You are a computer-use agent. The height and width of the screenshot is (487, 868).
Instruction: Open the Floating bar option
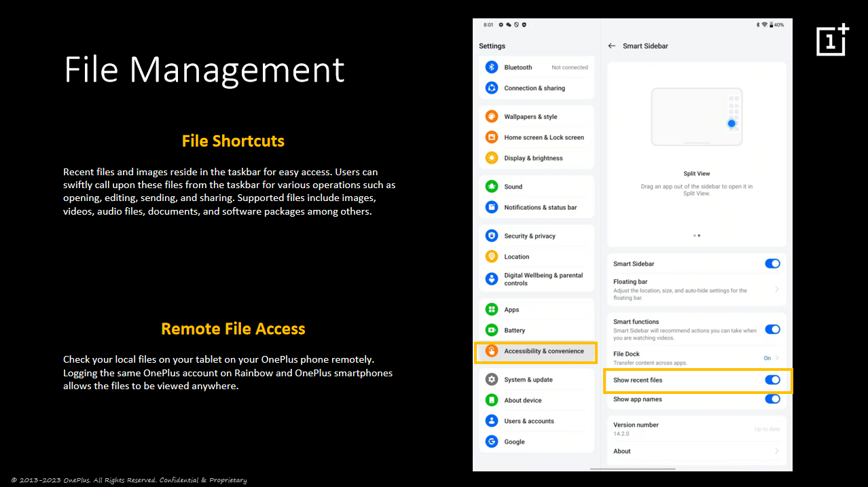(697, 289)
